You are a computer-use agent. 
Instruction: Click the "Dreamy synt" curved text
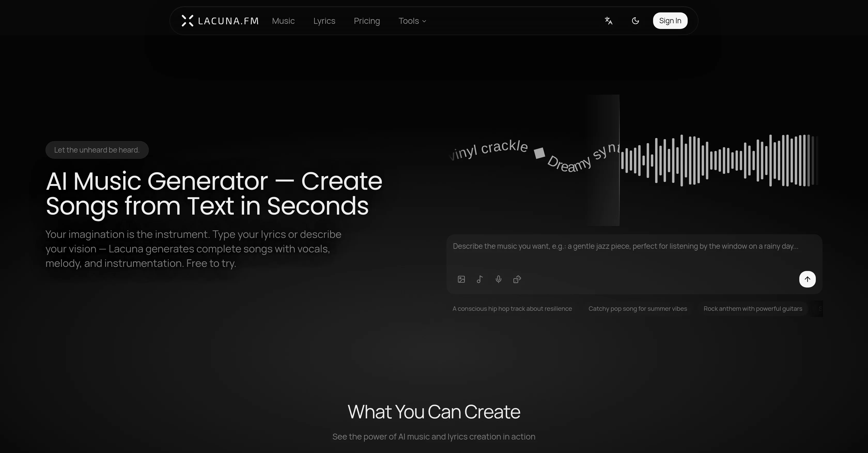[x=583, y=158]
